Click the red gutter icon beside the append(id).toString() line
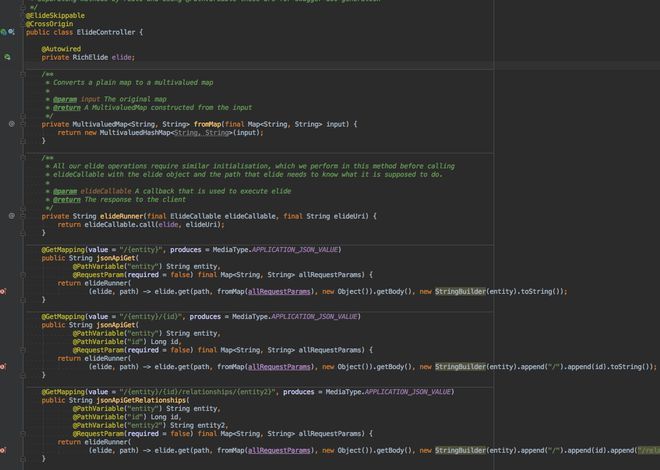660x470 pixels. pyautogui.click(x=3, y=366)
